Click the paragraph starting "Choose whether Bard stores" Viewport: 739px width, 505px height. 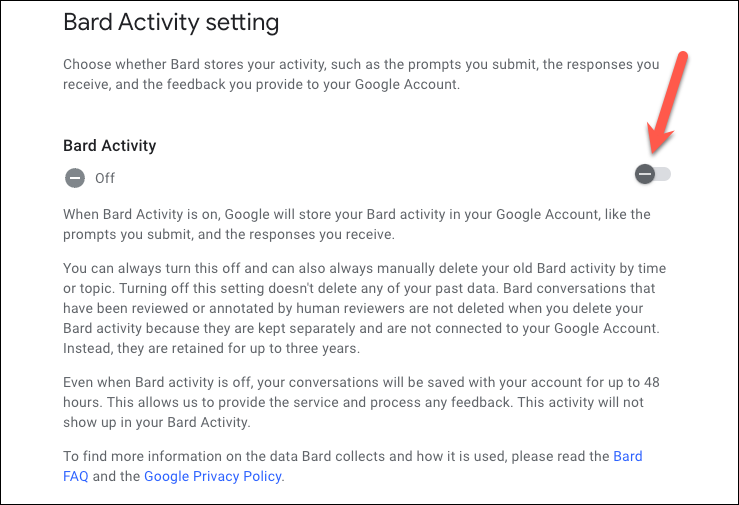tap(361, 74)
